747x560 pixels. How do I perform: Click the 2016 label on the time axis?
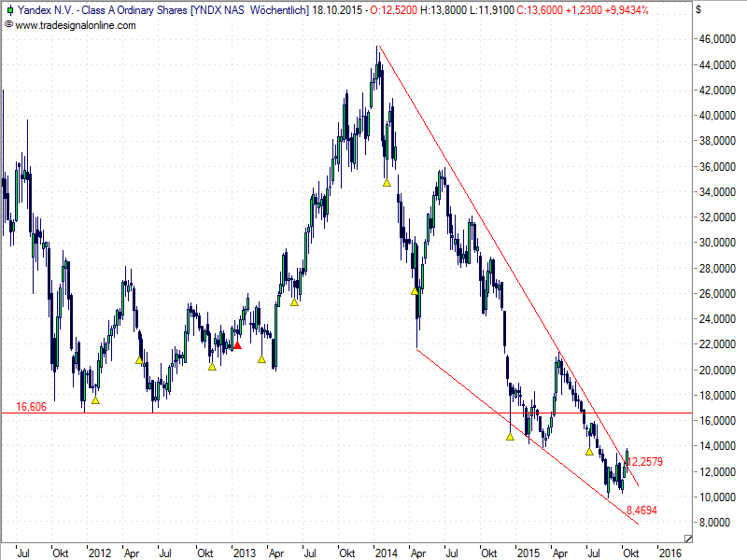[669, 553]
